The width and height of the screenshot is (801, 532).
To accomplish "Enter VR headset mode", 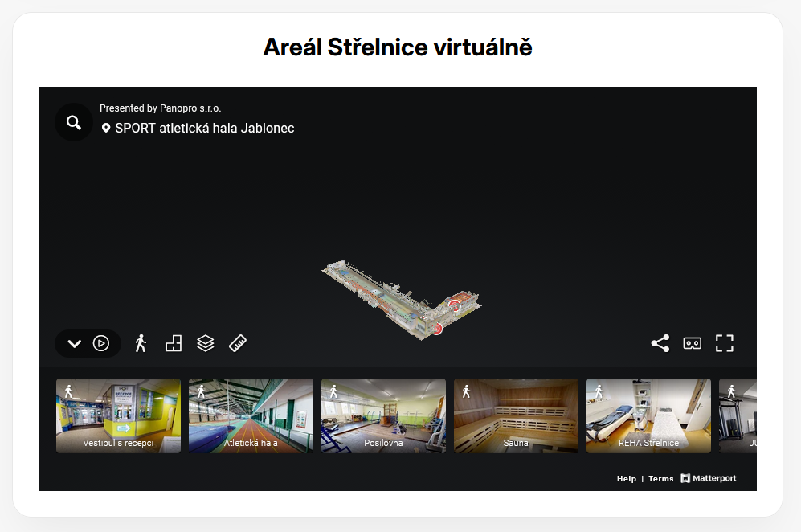I will pyautogui.click(x=692, y=344).
